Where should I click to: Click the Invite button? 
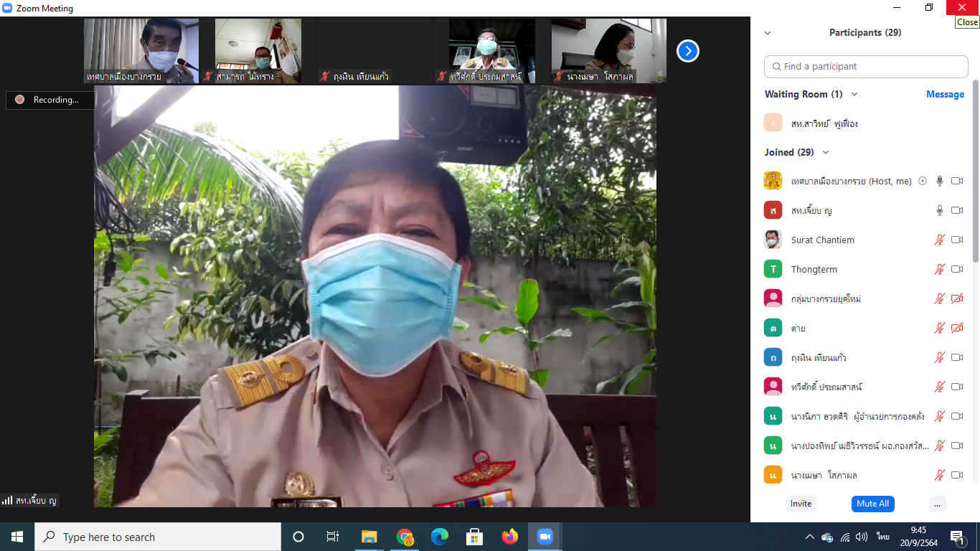click(x=801, y=504)
